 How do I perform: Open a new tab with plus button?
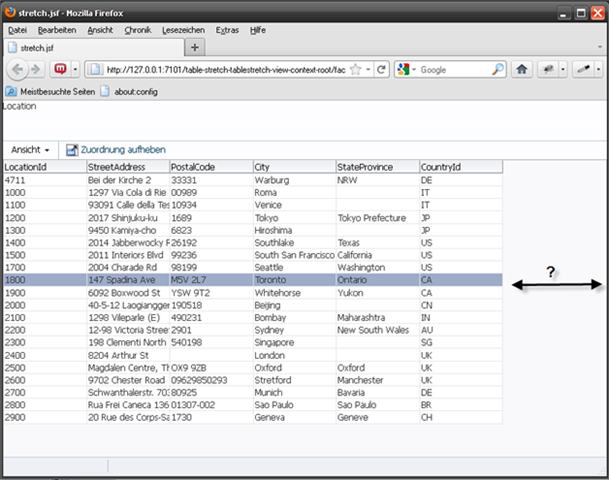click(x=195, y=47)
